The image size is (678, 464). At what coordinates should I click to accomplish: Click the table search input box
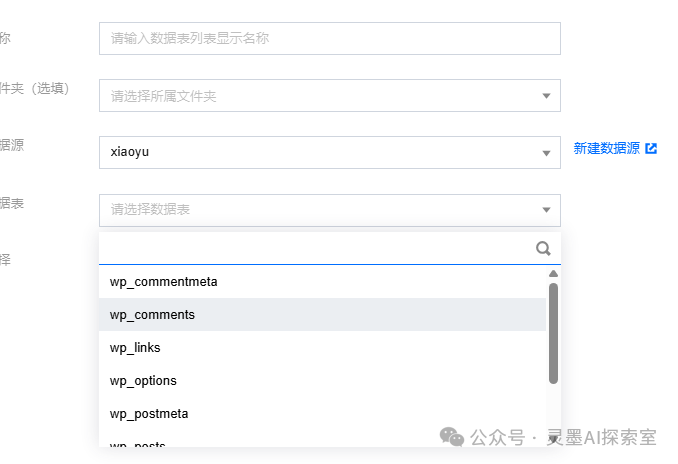click(315, 249)
